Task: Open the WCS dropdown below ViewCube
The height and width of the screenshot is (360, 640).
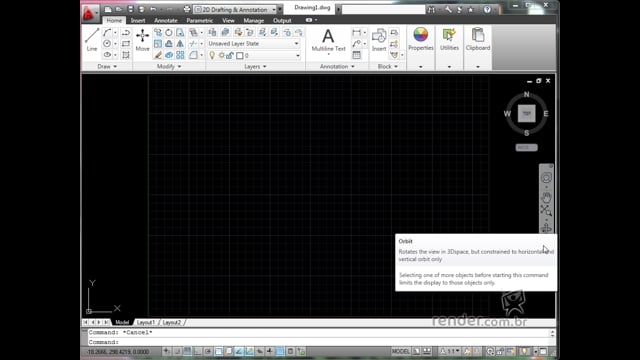Action: click(x=526, y=147)
